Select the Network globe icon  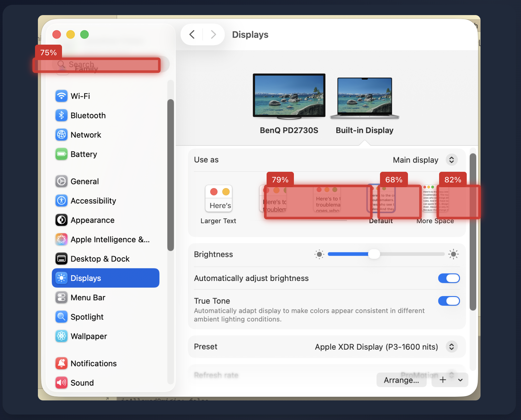coord(61,135)
